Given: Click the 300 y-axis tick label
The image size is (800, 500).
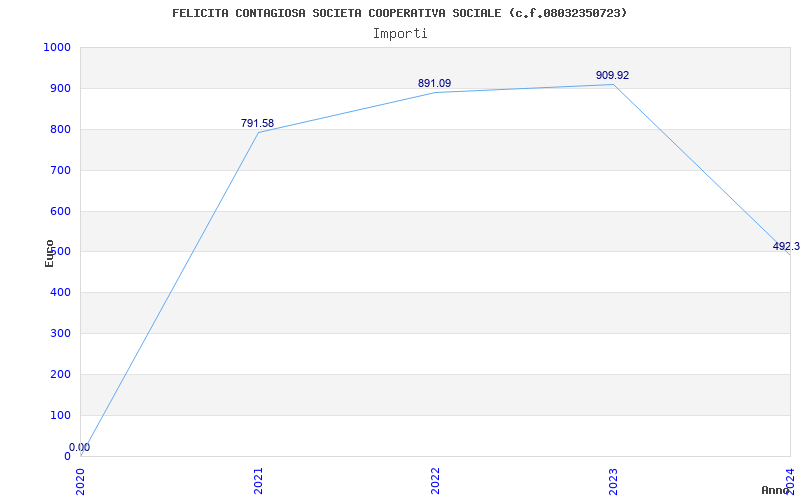Looking at the screenshot, I should coord(60,333).
